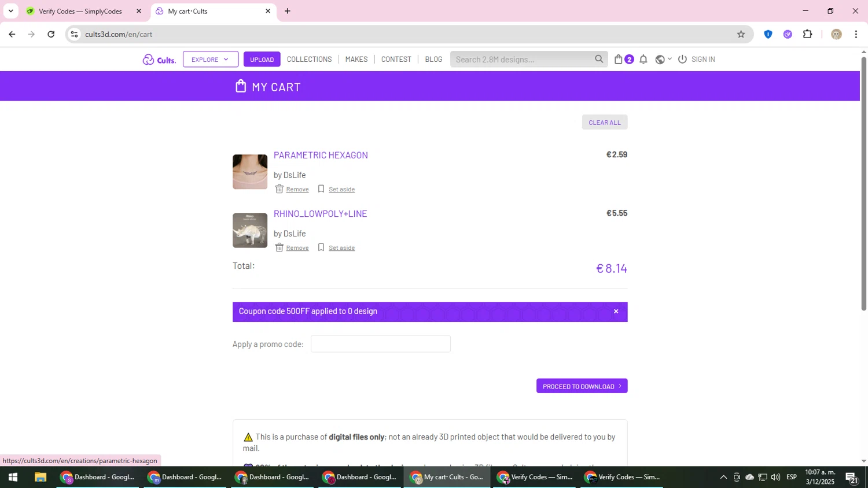Bookmark this page with the star icon
The height and width of the screenshot is (488, 868).
point(741,34)
